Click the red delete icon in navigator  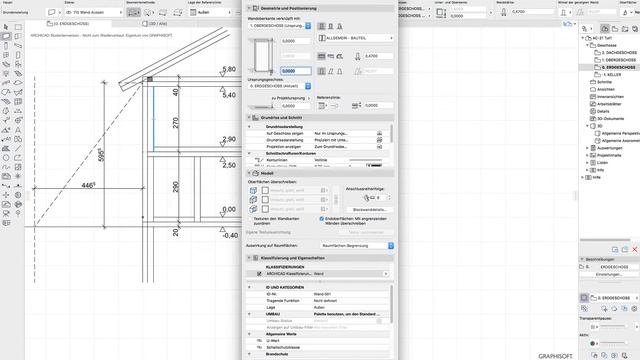click(x=635, y=249)
